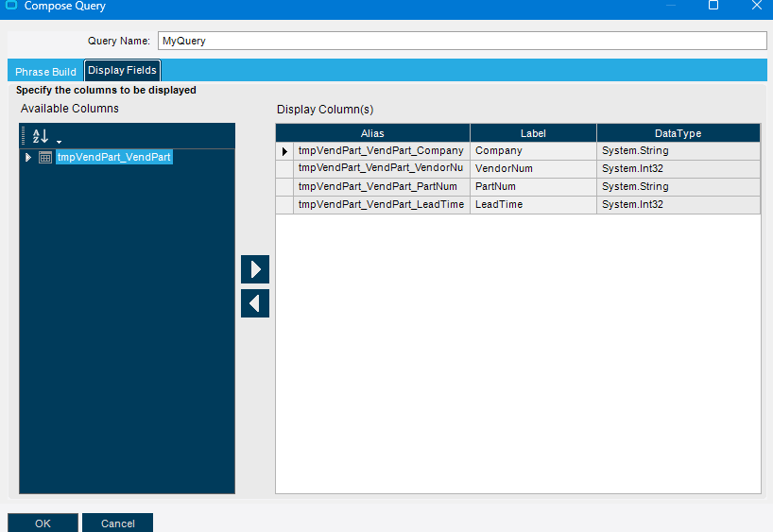773x532 pixels.
Task: Click System.String datatype in Company row
Action: 679,151
